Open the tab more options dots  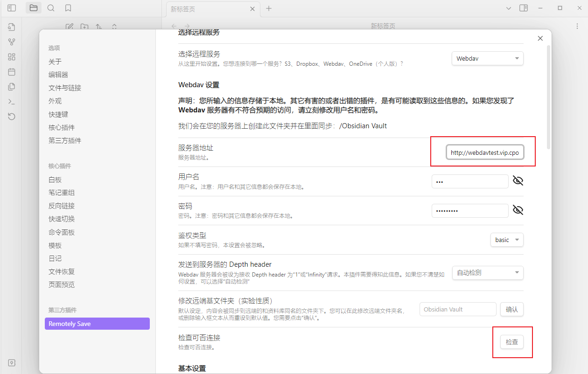pyautogui.click(x=577, y=27)
